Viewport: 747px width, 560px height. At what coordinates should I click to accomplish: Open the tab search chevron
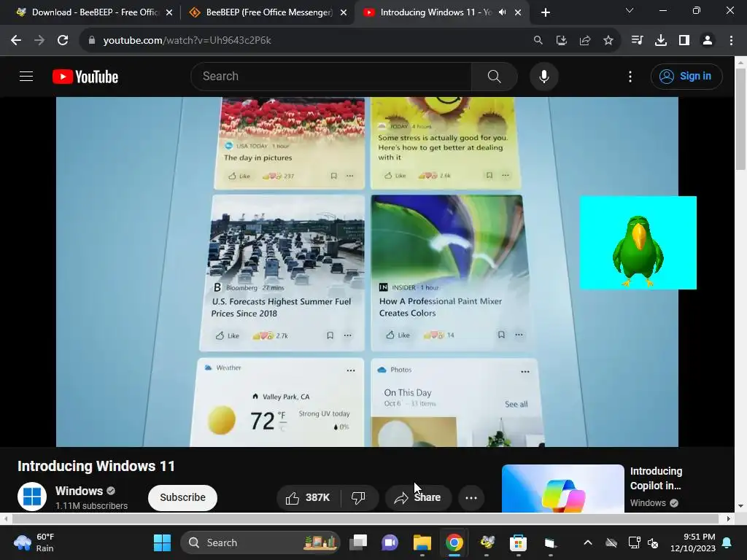pos(630,10)
